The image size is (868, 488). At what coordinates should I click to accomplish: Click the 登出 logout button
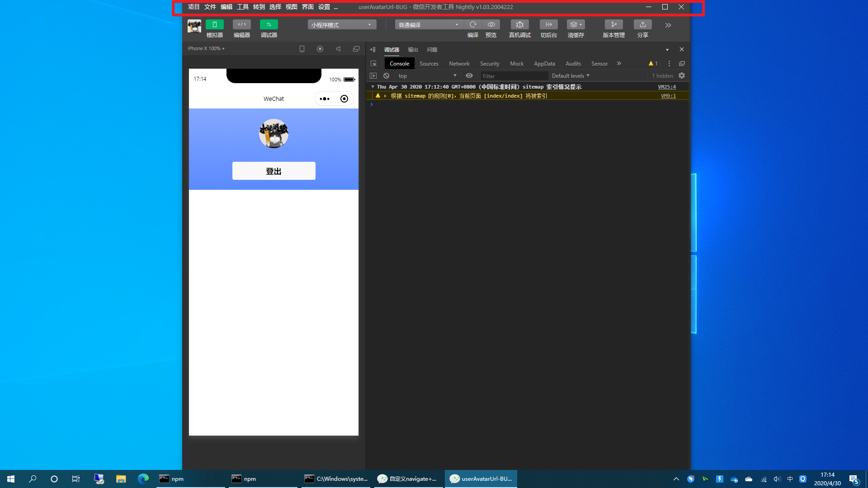click(274, 171)
